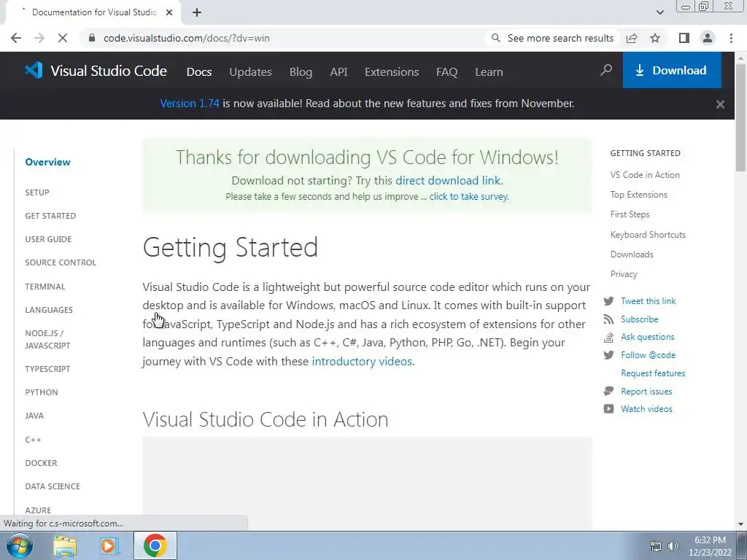Jump to VS Code in Action section
Viewport: 747px width, 560px height.
click(645, 175)
